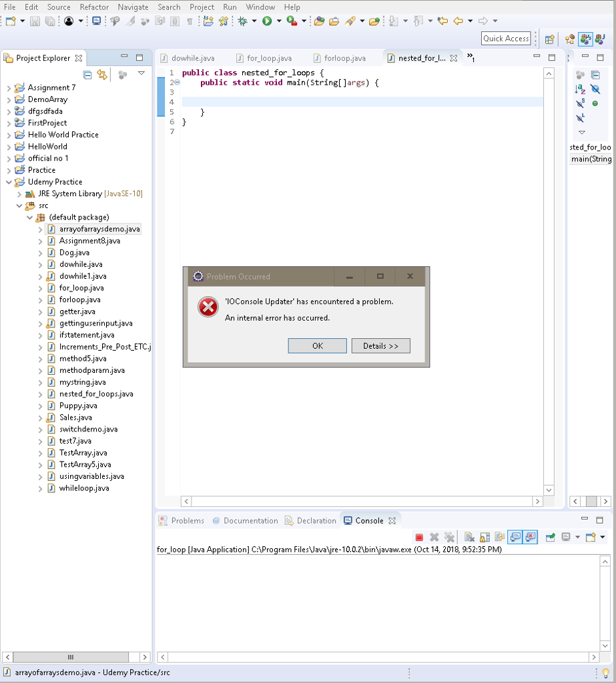Show hidden editor tabs list chevron
616x683 pixels.
471,57
